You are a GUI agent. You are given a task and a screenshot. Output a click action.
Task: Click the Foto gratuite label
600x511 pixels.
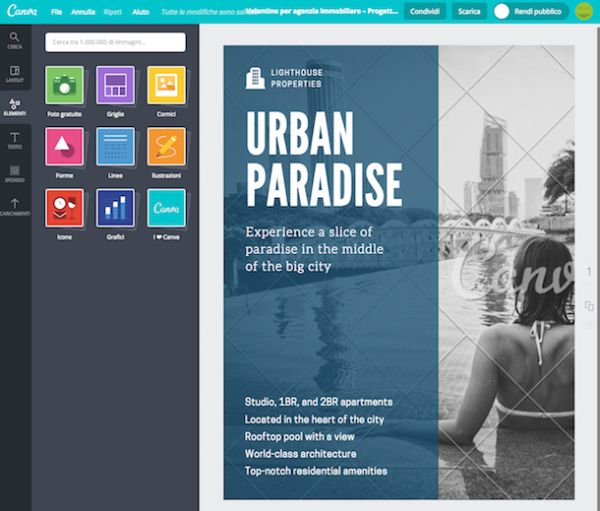[x=64, y=114]
